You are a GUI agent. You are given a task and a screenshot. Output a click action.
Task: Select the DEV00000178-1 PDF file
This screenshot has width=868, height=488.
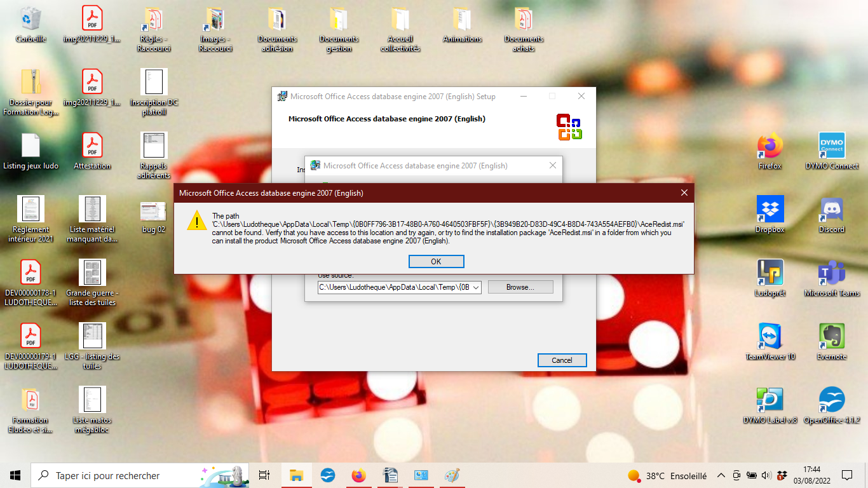31,283
